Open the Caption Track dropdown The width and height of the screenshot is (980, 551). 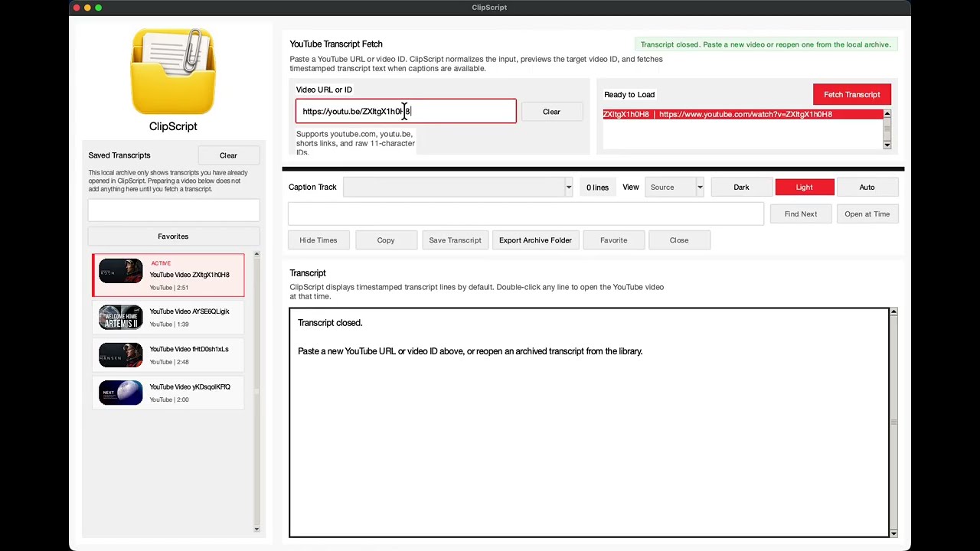tap(458, 187)
